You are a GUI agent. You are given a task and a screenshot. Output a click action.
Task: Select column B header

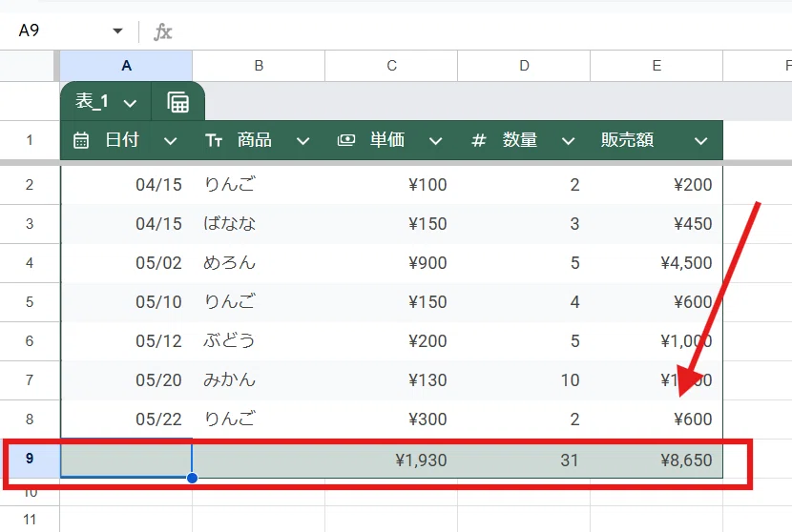pos(259,66)
